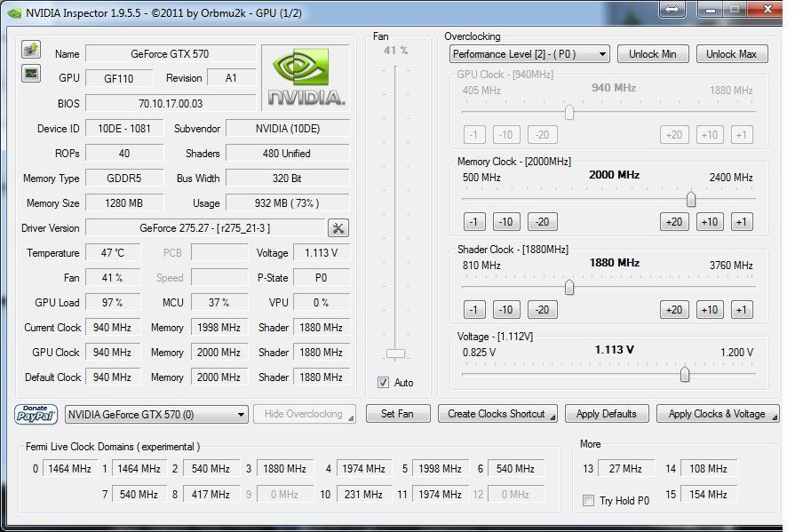
Task: Click the upload screenshot icon beside Name
Action: (31, 49)
